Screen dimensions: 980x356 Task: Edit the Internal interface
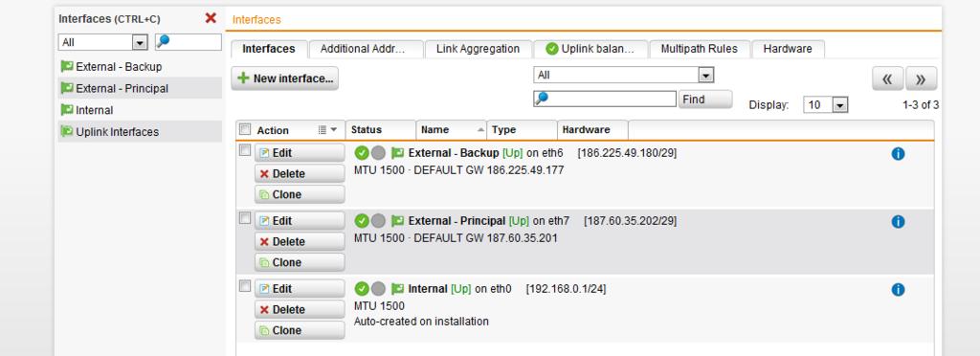point(300,289)
